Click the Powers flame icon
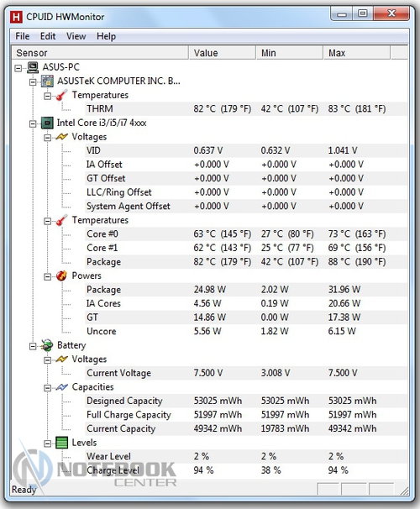The width and height of the screenshot is (420, 509). click(61, 276)
